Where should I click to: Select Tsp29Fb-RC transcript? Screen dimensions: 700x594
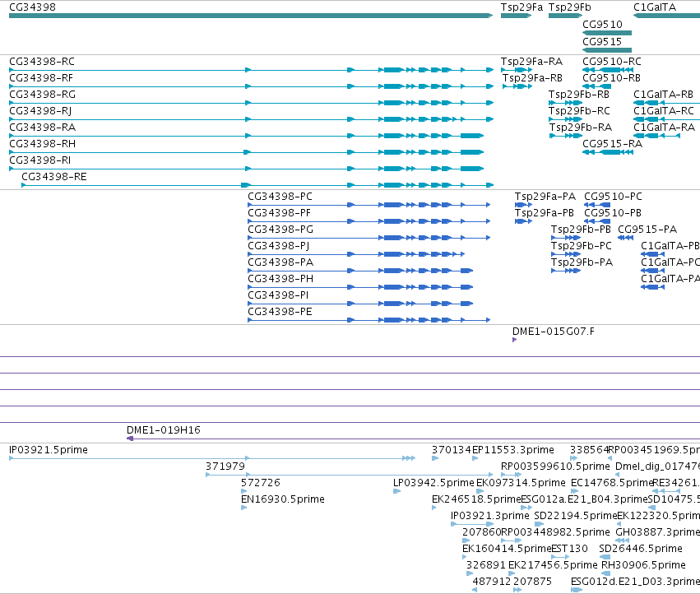(x=566, y=119)
